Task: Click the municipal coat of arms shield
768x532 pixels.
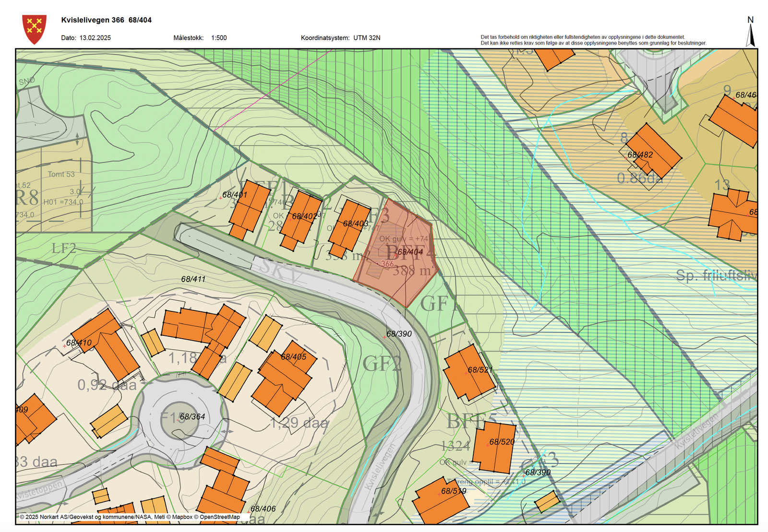Action: point(35,29)
